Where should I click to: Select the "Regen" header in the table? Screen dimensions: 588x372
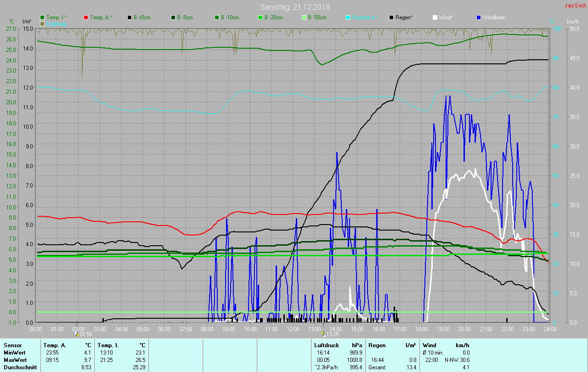click(377, 345)
